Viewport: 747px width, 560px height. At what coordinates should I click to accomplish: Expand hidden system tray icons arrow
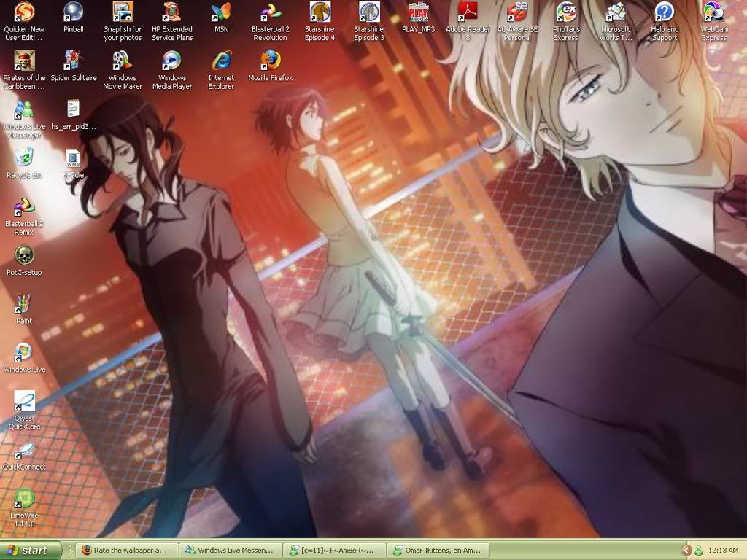coord(686,551)
